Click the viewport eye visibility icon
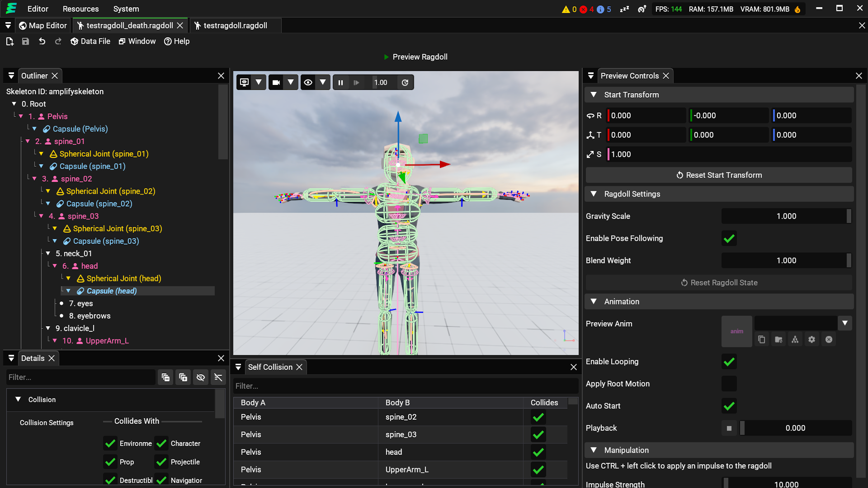The width and height of the screenshot is (868, 488). (x=308, y=82)
